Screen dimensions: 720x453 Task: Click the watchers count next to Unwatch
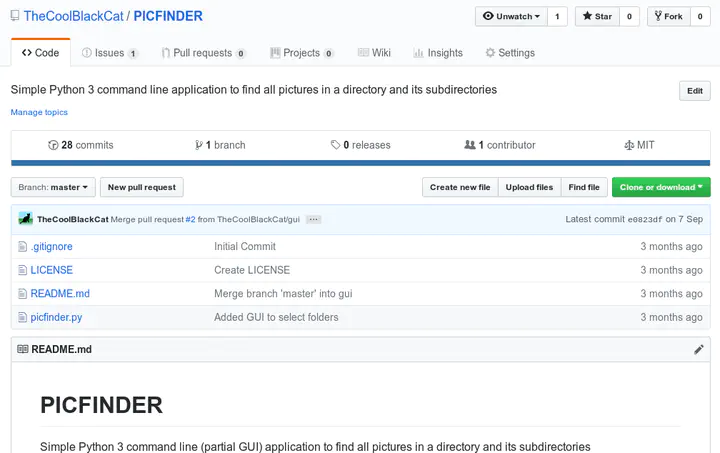coord(557,17)
